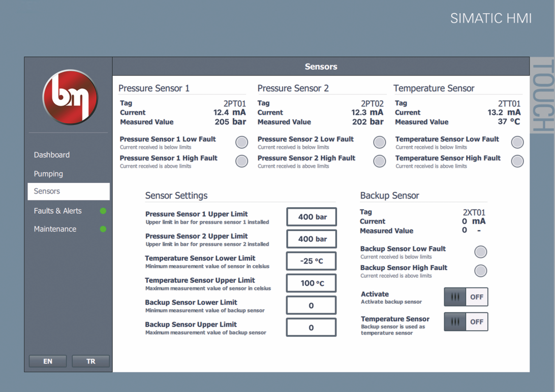Click Temperature Sensor High Fault indicator

coord(517,161)
